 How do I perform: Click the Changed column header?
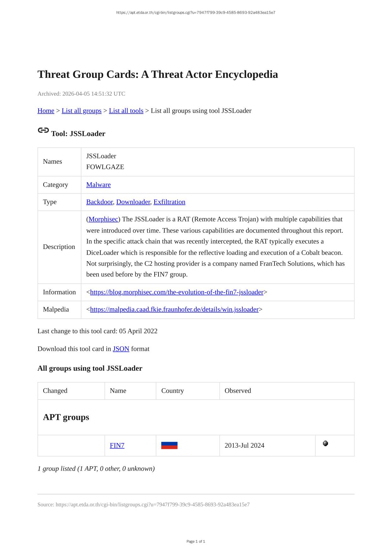[55, 391]
